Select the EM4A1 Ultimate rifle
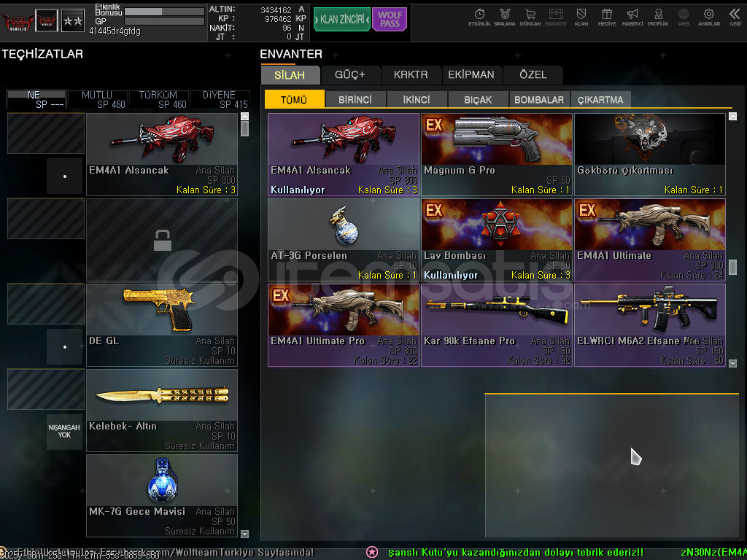This screenshot has width=747, height=560. 650,239
